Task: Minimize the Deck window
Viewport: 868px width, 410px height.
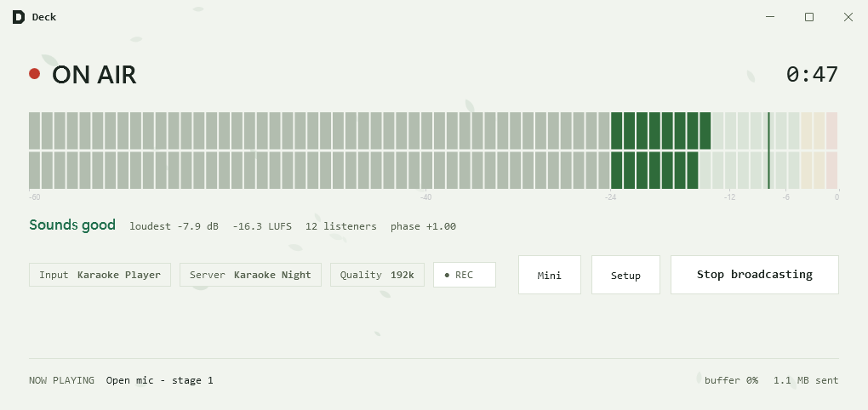Action: pyautogui.click(x=770, y=17)
